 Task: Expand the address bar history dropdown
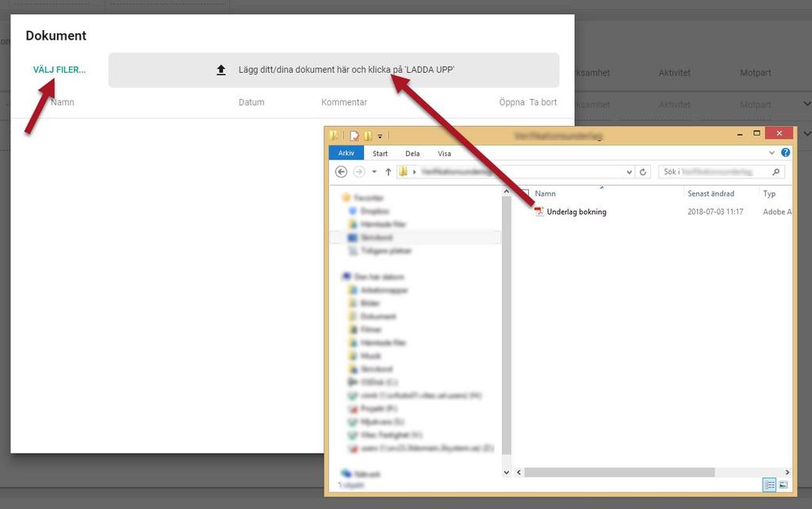(x=629, y=172)
